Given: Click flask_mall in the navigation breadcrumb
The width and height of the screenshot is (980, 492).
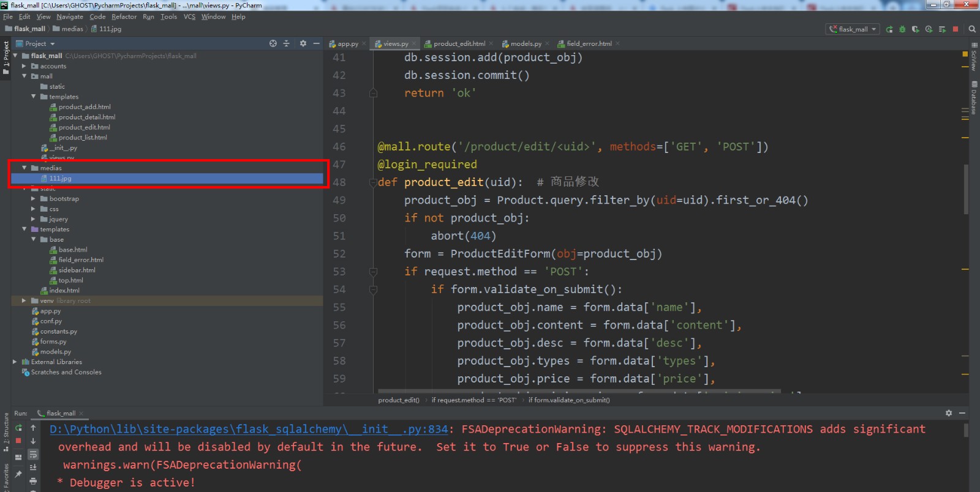Looking at the screenshot, I should click(25, 29).
